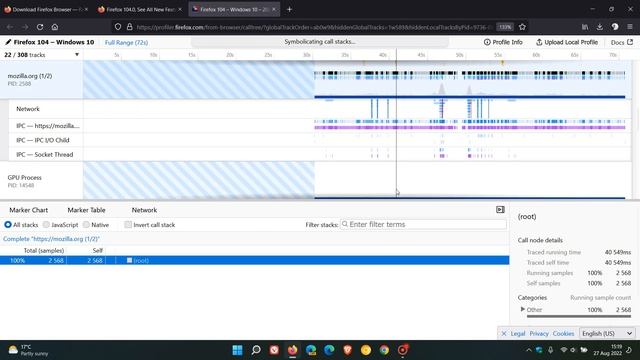Viewport: 640px width, 360px height.
Task: Click the Firefox taskbar icon
Action: click(x=293, y=350)
